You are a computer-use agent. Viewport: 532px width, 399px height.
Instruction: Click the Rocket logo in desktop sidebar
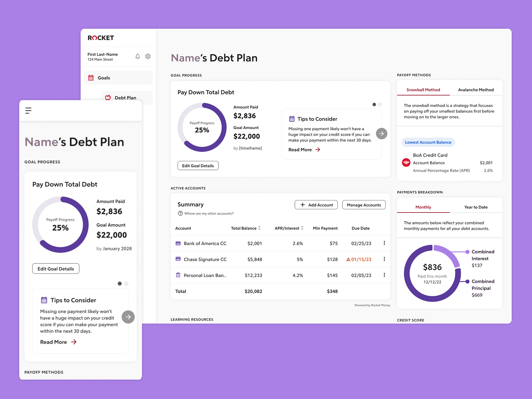[x=101, y=38]
